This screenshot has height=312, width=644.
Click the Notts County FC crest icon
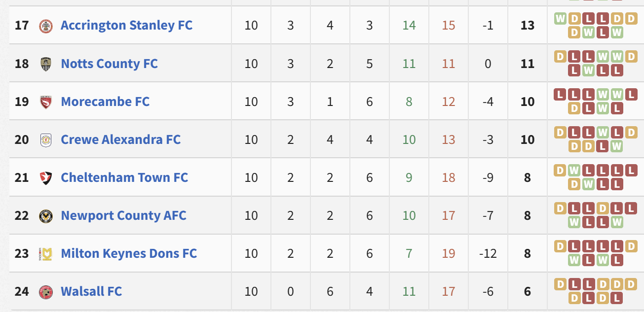tap(46, 64)
